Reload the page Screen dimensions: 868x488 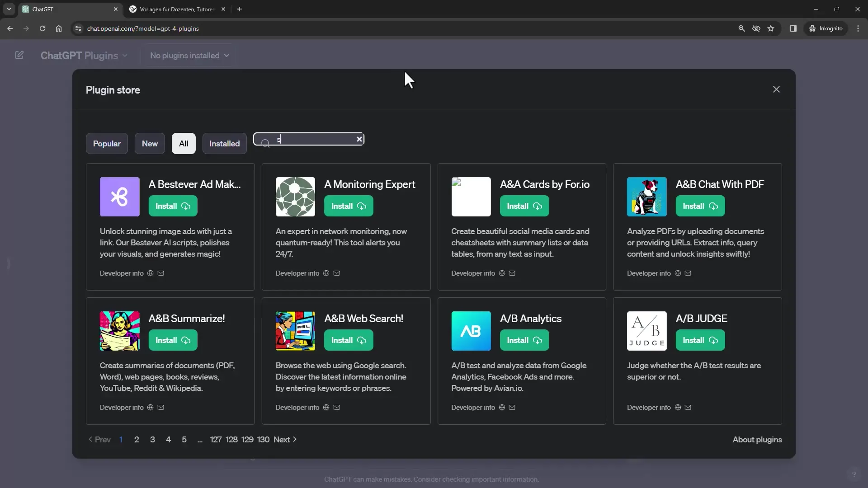tap(42, 28)
